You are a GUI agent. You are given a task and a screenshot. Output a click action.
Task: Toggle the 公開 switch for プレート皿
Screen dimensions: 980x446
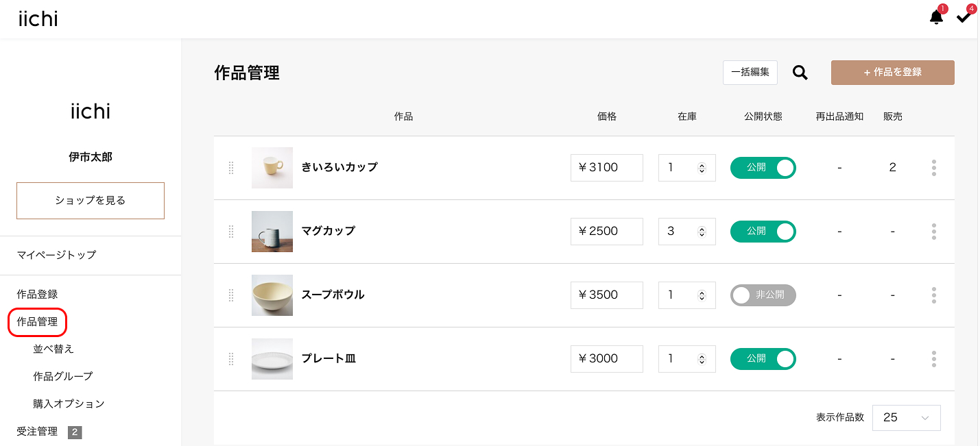click(x=763, y=359)
